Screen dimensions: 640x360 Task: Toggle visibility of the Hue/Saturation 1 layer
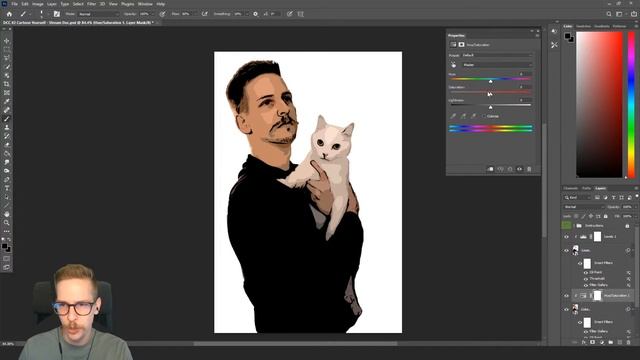566,296
